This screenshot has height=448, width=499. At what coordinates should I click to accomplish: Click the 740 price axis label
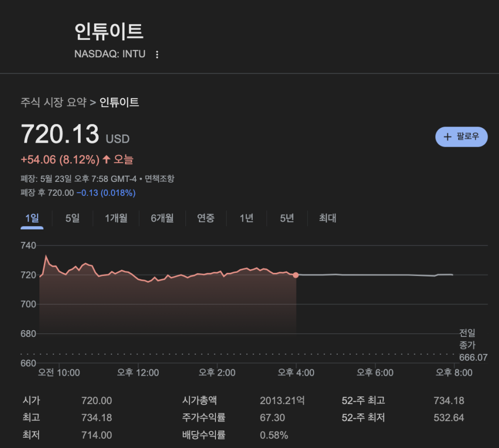coord(28,245)
